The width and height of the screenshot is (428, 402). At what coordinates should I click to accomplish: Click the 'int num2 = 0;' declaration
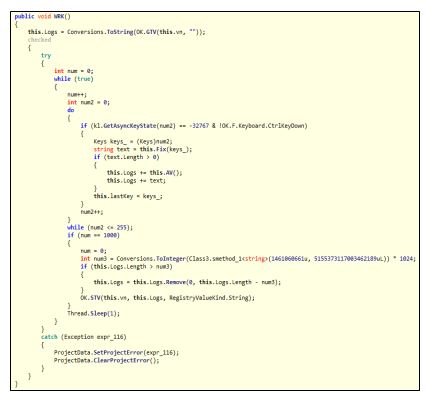[88, 102]
